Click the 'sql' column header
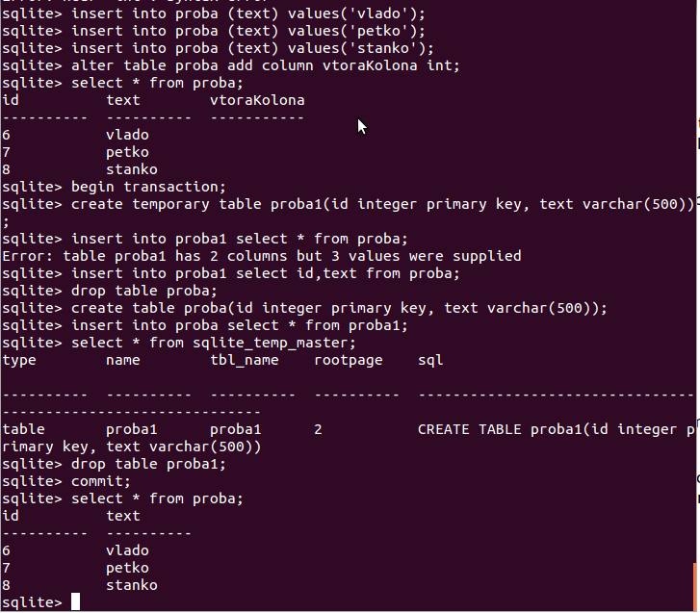 click(430, 361)
